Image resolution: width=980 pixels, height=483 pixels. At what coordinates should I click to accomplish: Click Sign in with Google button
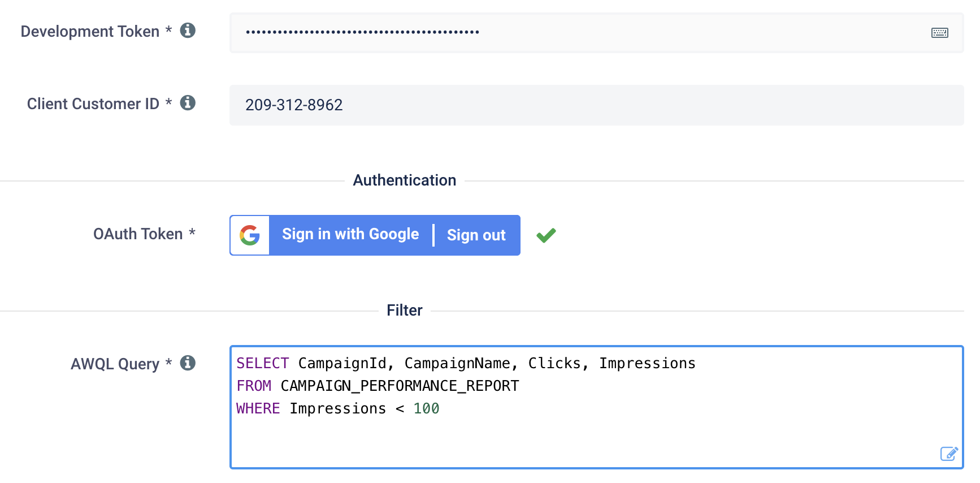click(x=350, y=234)
